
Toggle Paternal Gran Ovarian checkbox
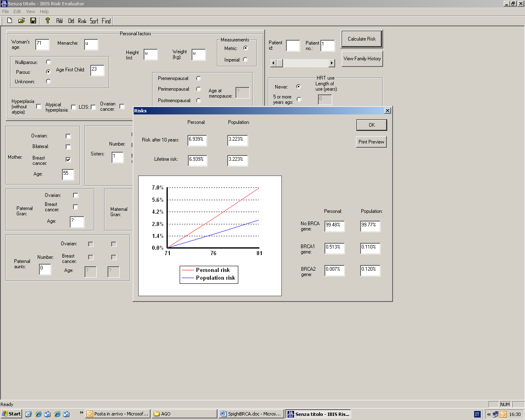coord(75,195)
